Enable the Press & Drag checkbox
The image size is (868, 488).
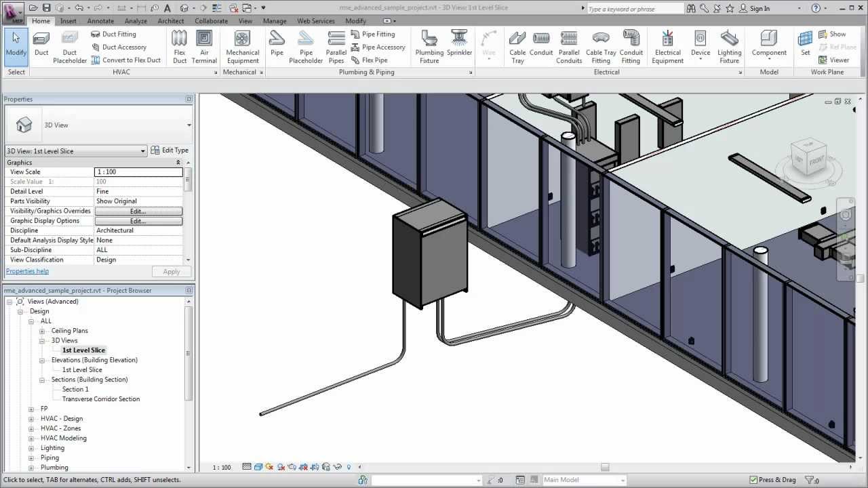(x=755, y=479)
